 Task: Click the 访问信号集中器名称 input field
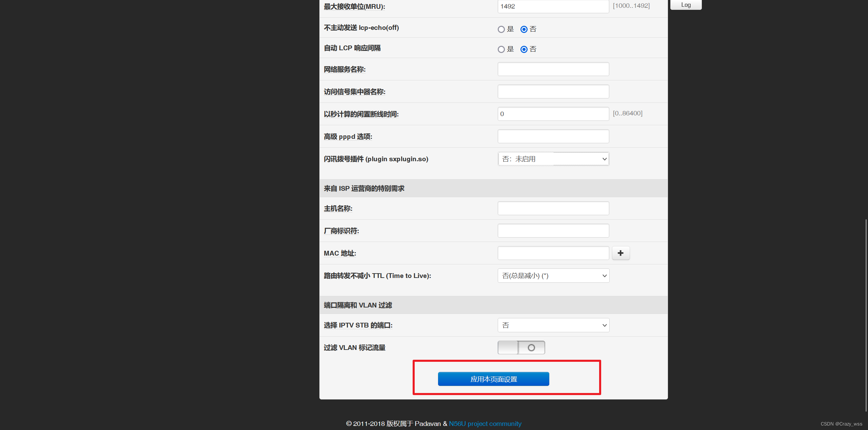tap(553, 92)
